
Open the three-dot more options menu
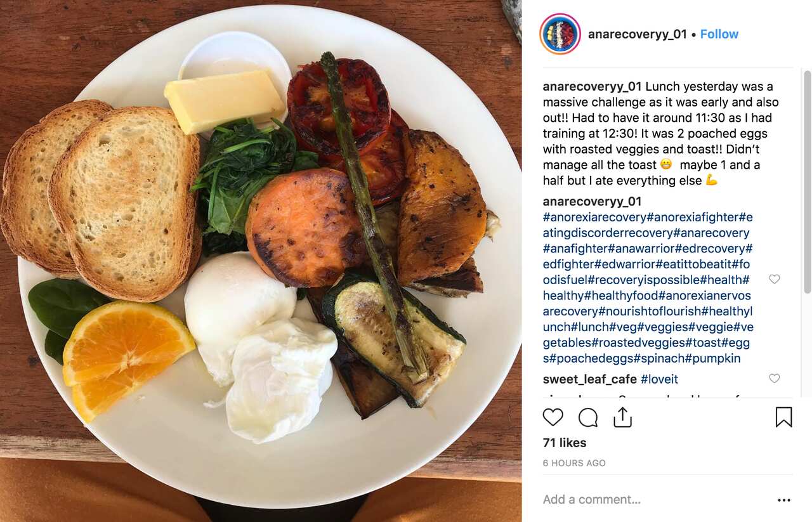coord(784,500)
